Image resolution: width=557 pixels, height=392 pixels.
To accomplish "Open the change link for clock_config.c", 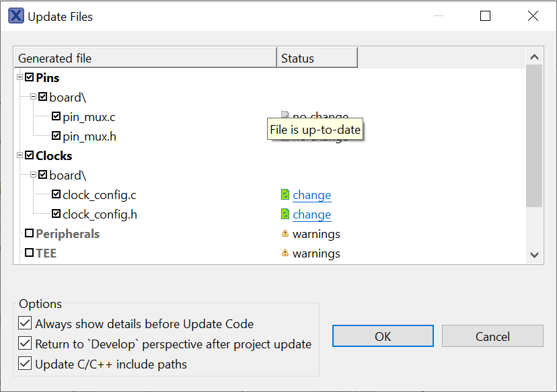I will tap(311, 195).
